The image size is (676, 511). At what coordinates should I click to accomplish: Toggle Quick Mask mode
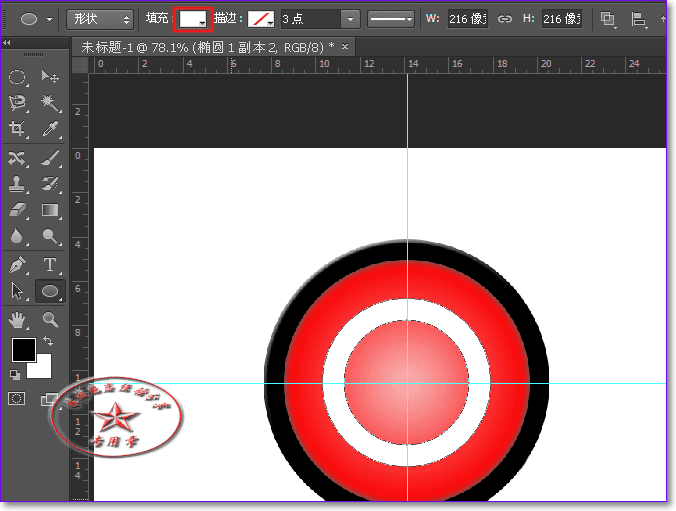(17, 398)
